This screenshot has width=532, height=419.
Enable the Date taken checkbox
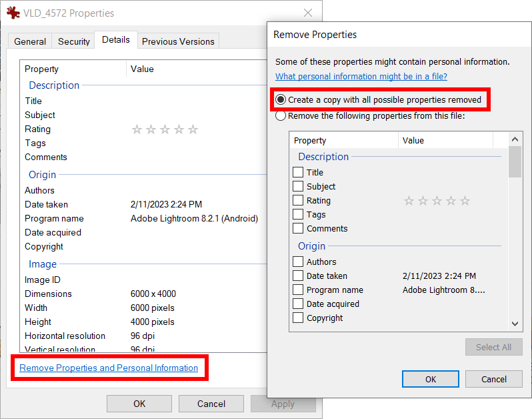click(298, 276)
